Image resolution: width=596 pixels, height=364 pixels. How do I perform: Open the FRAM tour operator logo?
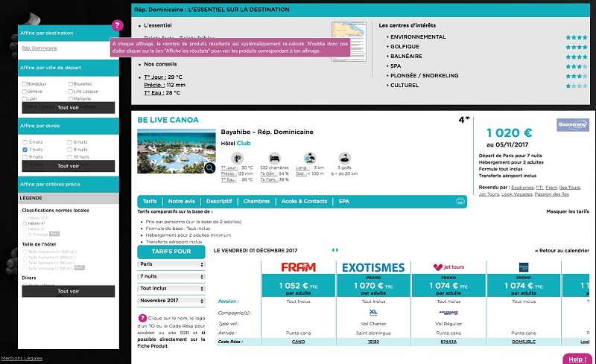(299, 267)
